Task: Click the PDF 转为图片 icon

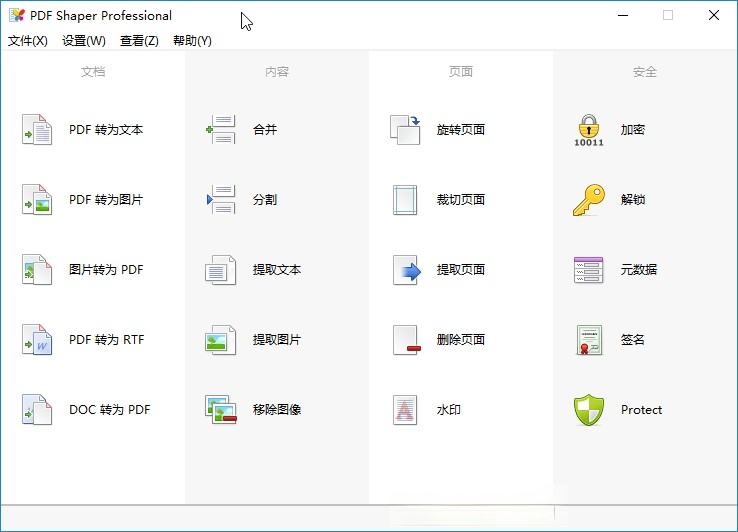Action: coord(37,200)
